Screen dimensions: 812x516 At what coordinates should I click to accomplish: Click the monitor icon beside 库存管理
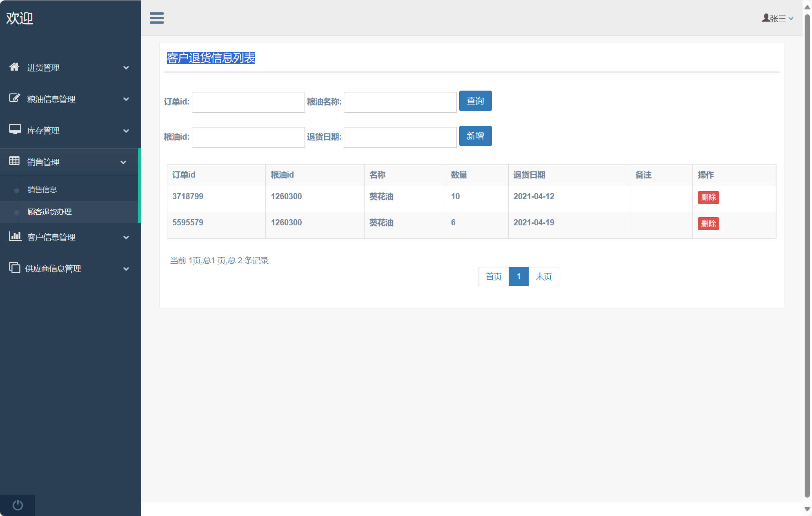point(15,130)
